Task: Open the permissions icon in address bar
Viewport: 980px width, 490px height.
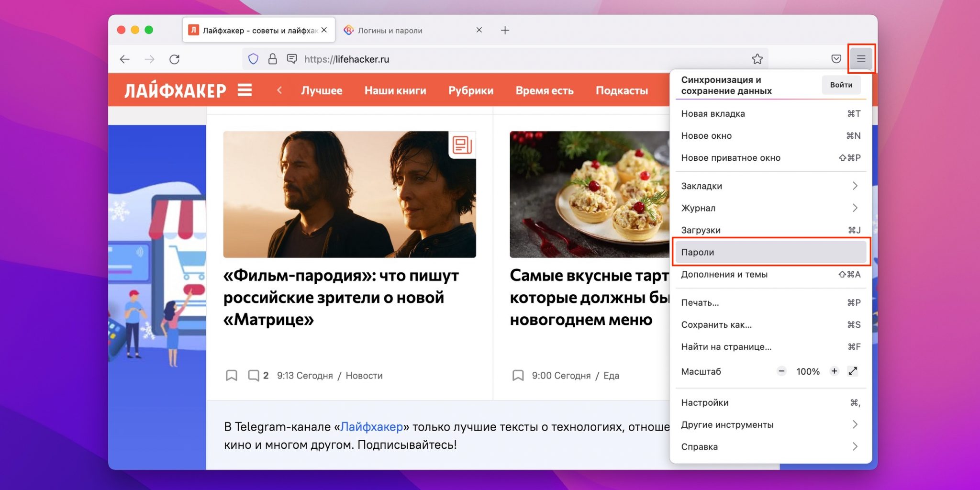Action: [291, 59]
